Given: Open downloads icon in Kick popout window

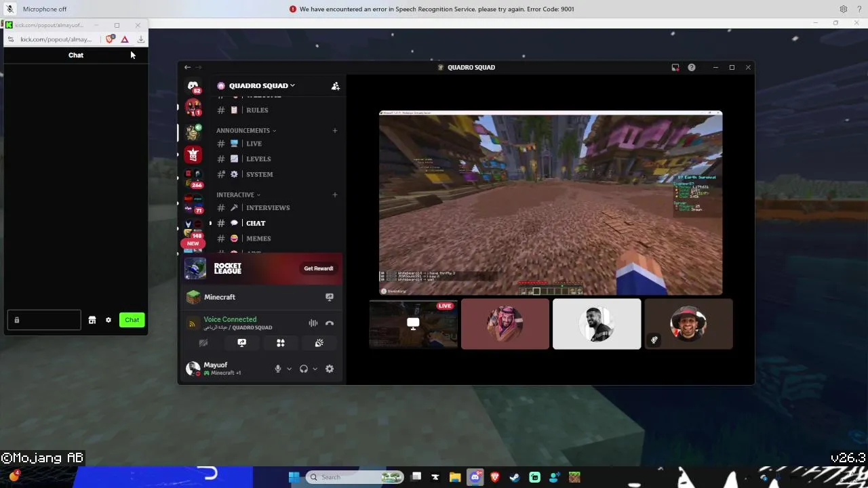Looking at the screenshot, I should click(141, 39).
